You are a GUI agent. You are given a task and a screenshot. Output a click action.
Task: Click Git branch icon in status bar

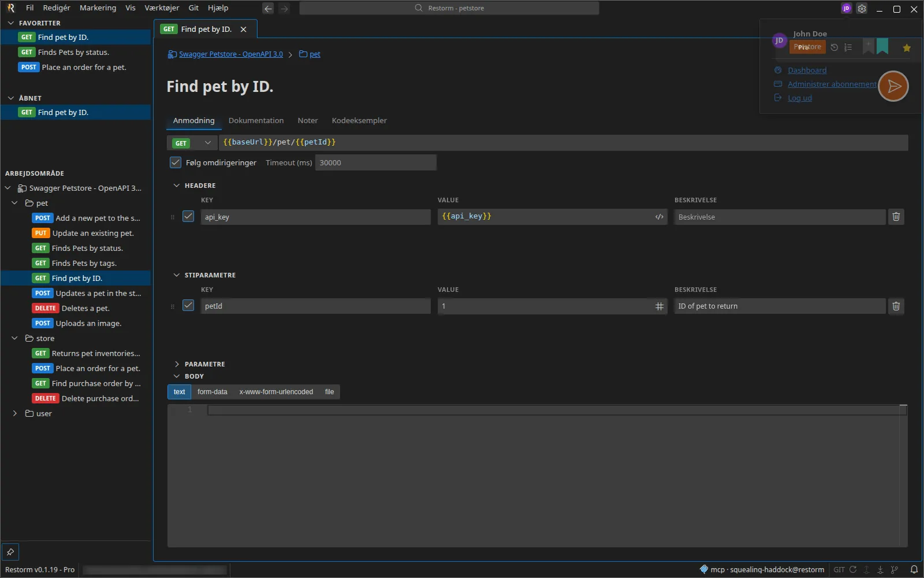click(895, 569)
